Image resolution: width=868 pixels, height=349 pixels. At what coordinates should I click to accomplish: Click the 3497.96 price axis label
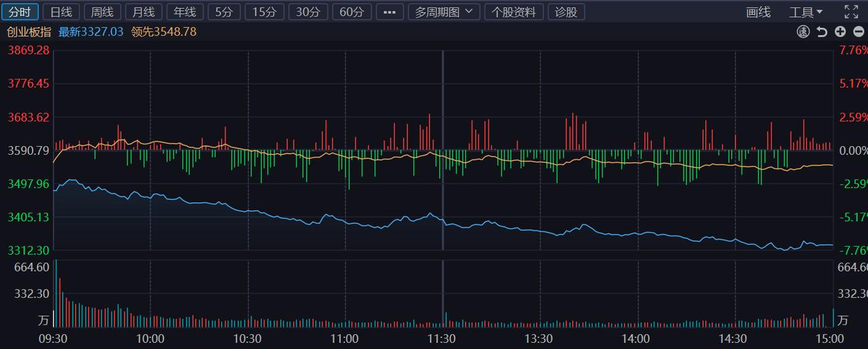click(x=28, y=183)
